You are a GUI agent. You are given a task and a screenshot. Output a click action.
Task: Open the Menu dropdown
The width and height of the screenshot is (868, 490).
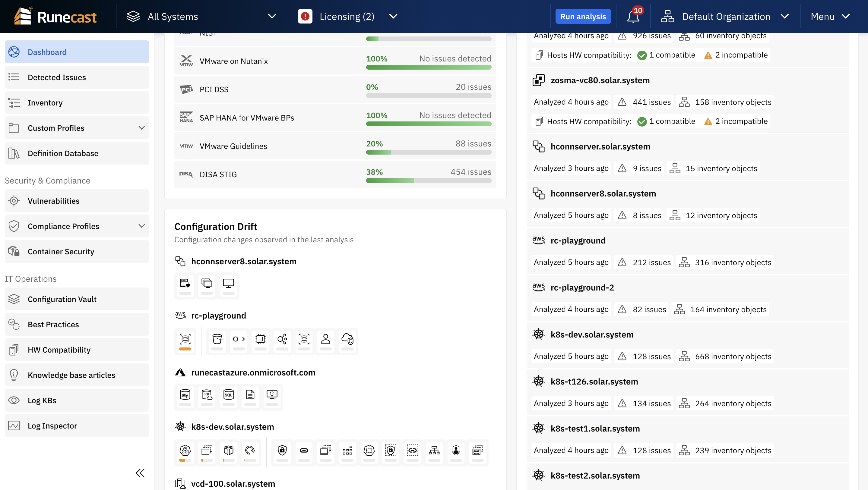point(830,17)
